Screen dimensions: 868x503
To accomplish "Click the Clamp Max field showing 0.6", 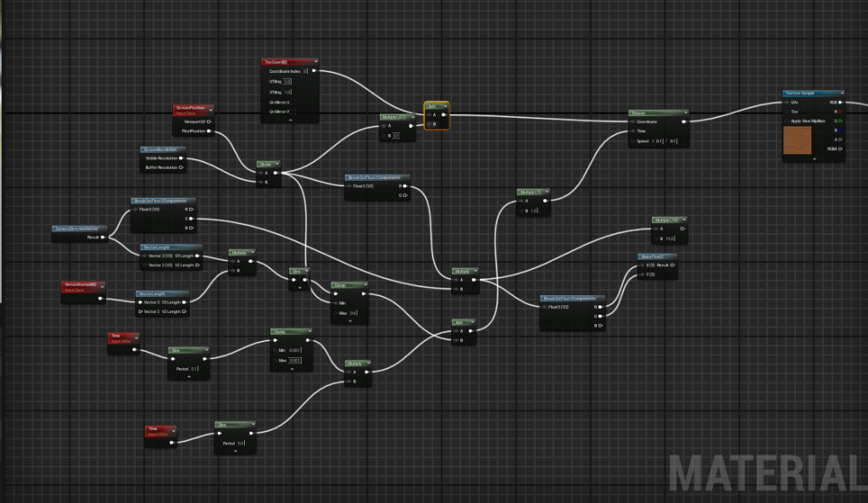I will tap(353, 313).
